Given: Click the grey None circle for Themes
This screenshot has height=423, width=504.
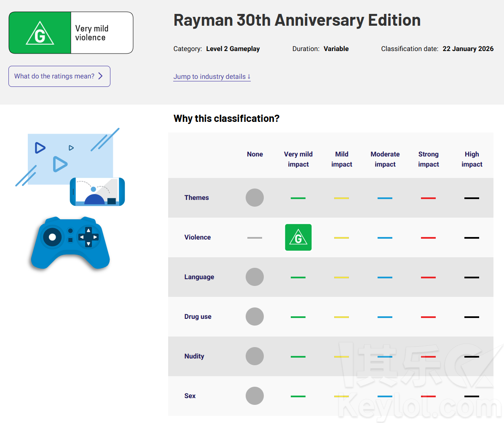Looking at the screenshot, I should (x=255, y=198).
